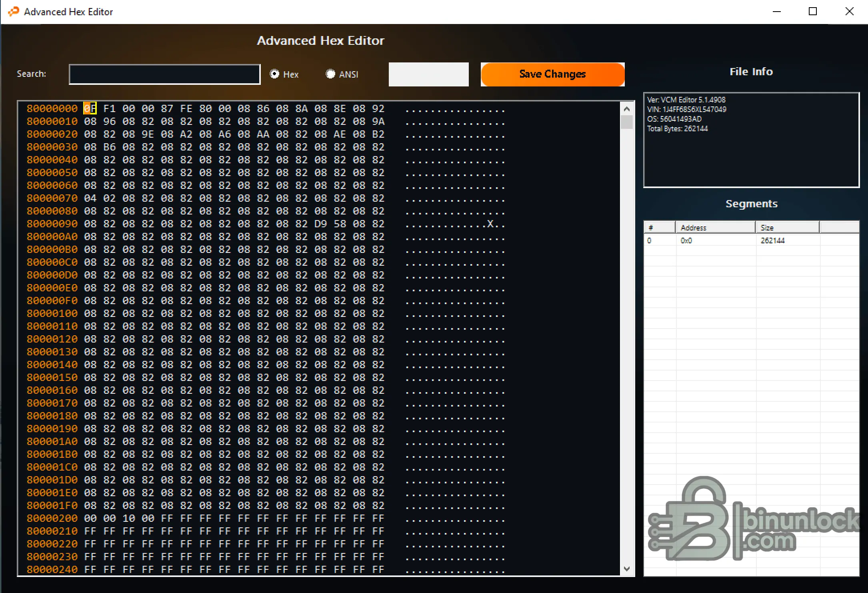Click the highlighted 0F byte at 80000000

(x=90, y=108)
